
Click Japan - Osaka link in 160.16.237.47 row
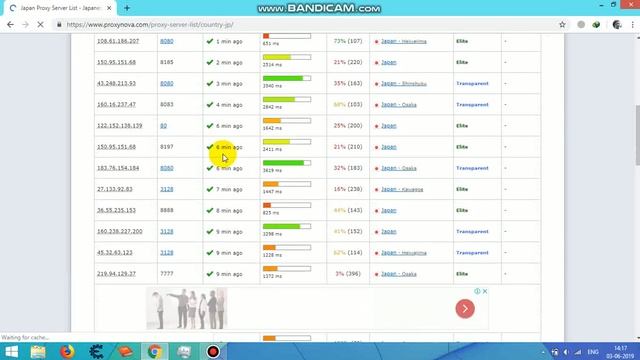pos(399,105)
